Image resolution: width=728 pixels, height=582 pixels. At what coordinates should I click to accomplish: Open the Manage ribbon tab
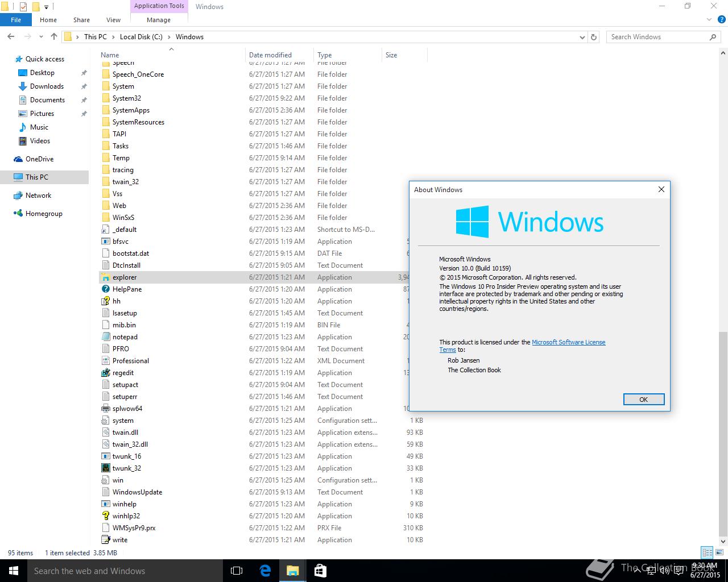click(159, 20)
